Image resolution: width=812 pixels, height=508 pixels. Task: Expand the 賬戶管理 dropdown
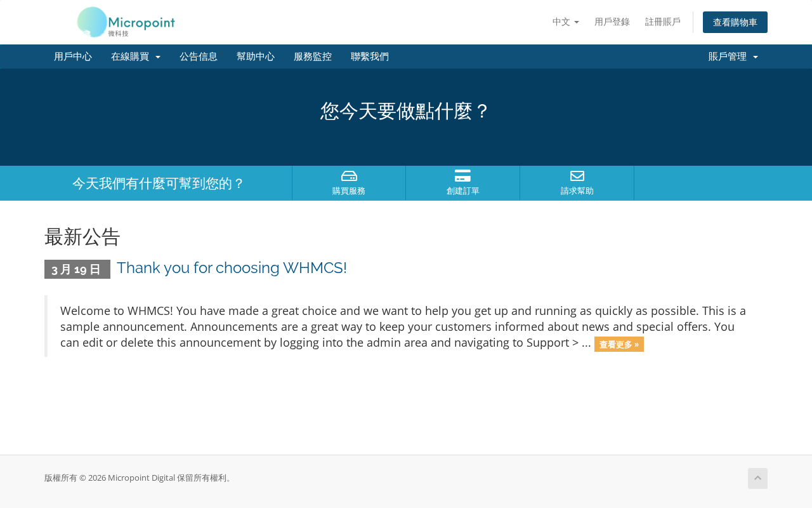pyautogui.click(x=733, y=57)
